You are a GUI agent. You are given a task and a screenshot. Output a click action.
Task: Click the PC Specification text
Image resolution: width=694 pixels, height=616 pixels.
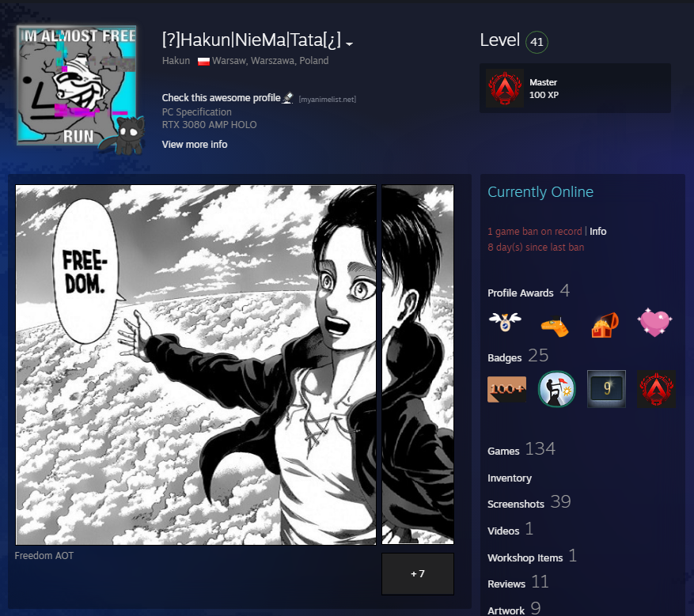tap(196, 111)
